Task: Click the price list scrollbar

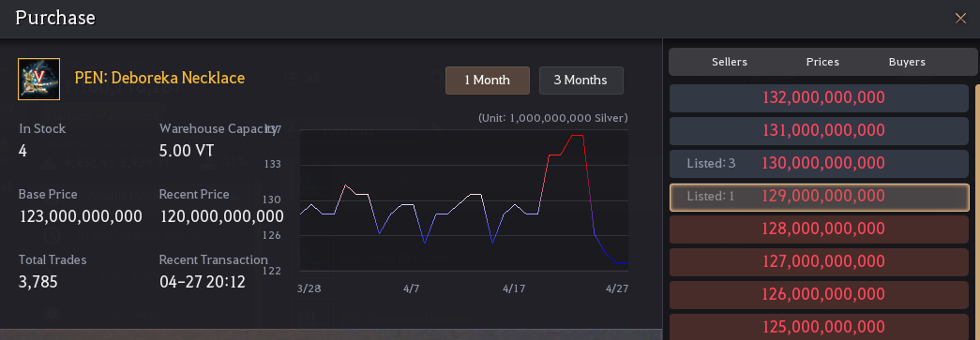Action: click(977, 212)
